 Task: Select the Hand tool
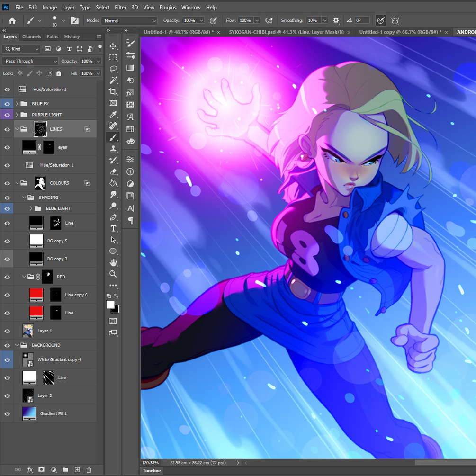pos(113,262)
